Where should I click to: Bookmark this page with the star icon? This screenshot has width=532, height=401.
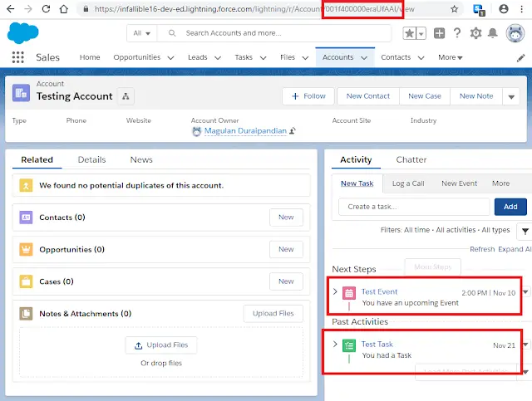[455, 9]
